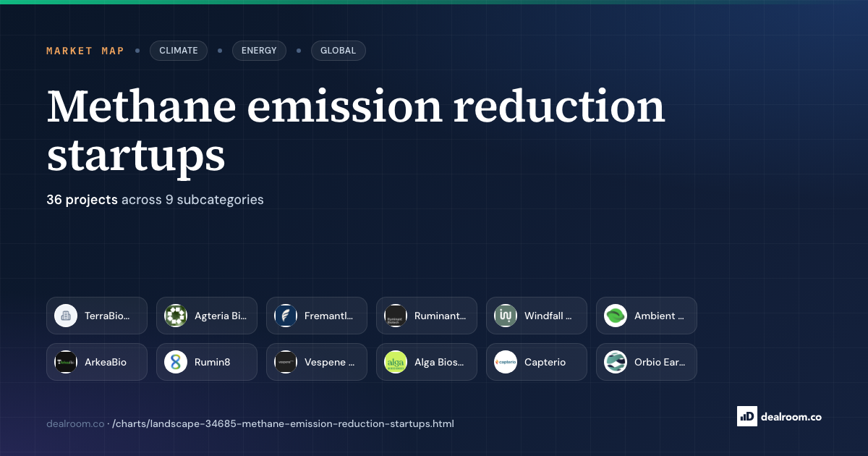Open the TerraBio… card name
Viewport: 868px width, 456px height.
coord(107,316)
